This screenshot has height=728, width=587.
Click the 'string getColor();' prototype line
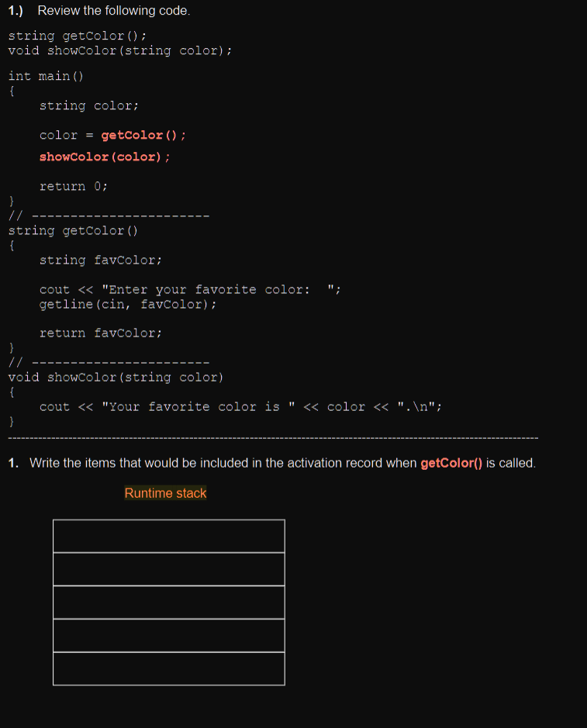click(x=77, y=36)
